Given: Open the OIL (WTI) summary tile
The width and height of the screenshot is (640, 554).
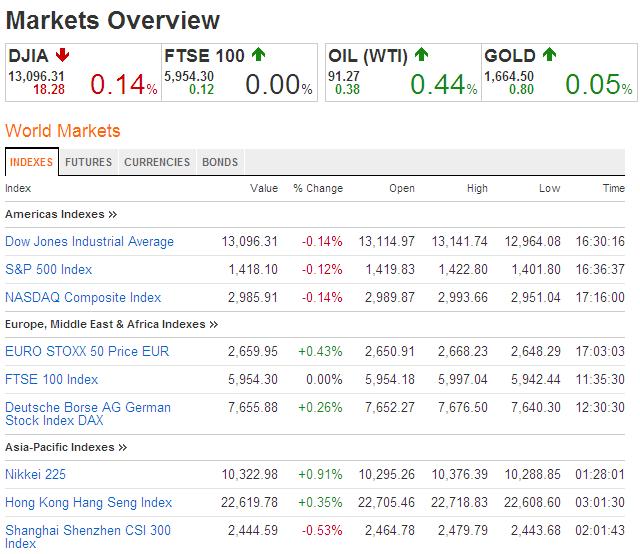Looking at the screenshot, I should coord(403,72).
